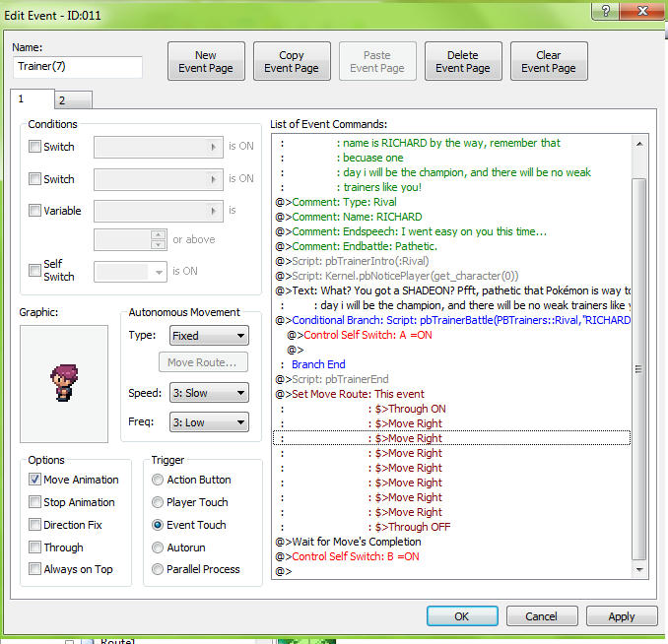
Task: Enable the Through option
Action: pyautogui.click(x=34, y=547)
